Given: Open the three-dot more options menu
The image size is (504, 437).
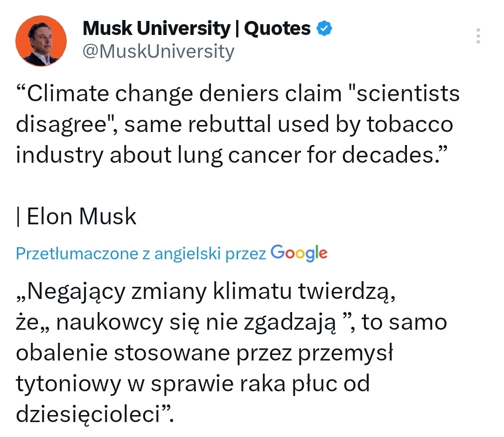Looking at the screenshot, I should (x=478, y=36).
